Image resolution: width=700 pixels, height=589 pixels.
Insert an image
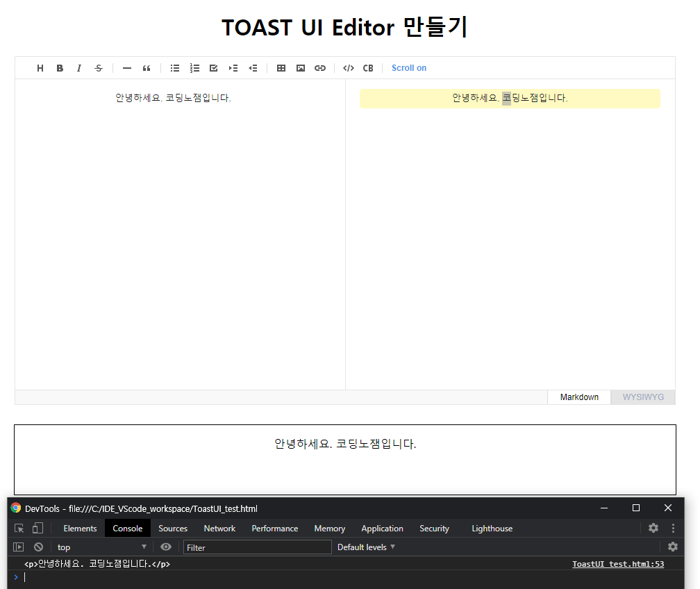[x=301, y=68]
